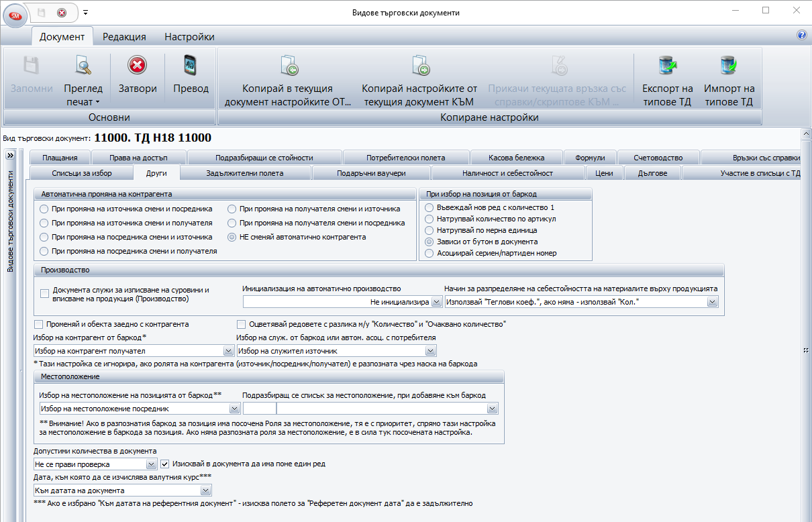The width and height of the screenshot is (812, 522).
Task: Select Въвеждай нов ред с количество 1
Action: click(429, 207)
